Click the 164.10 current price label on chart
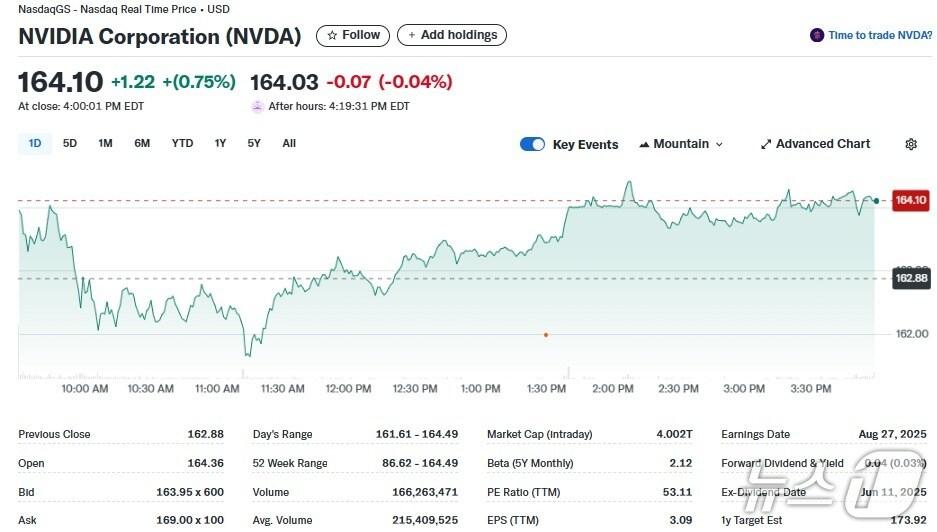 click(910, 200)
